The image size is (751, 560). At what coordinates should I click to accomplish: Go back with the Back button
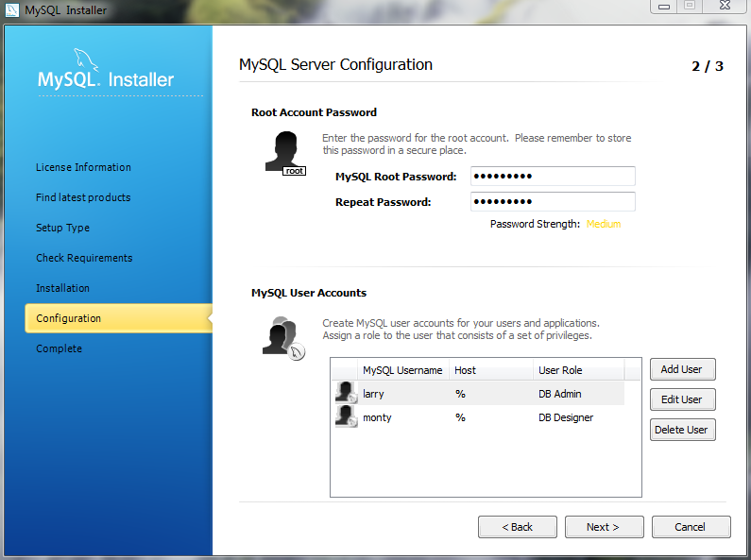coord(518,527)
